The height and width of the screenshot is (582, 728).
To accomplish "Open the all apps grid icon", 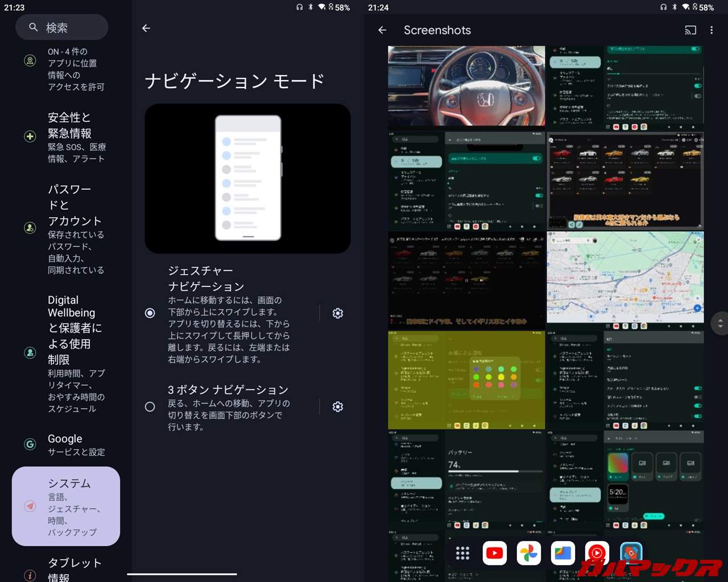I will point(462,553).
